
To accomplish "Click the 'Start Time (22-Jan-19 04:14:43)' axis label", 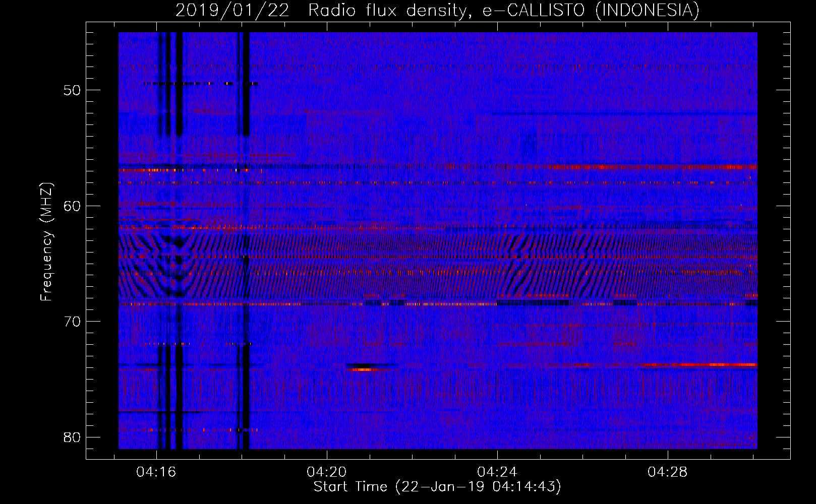I will click(x=437, y=487).
